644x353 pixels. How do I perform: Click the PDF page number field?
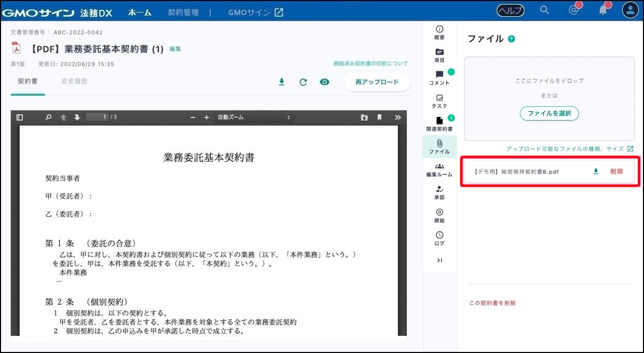click(x=97, y=117)
